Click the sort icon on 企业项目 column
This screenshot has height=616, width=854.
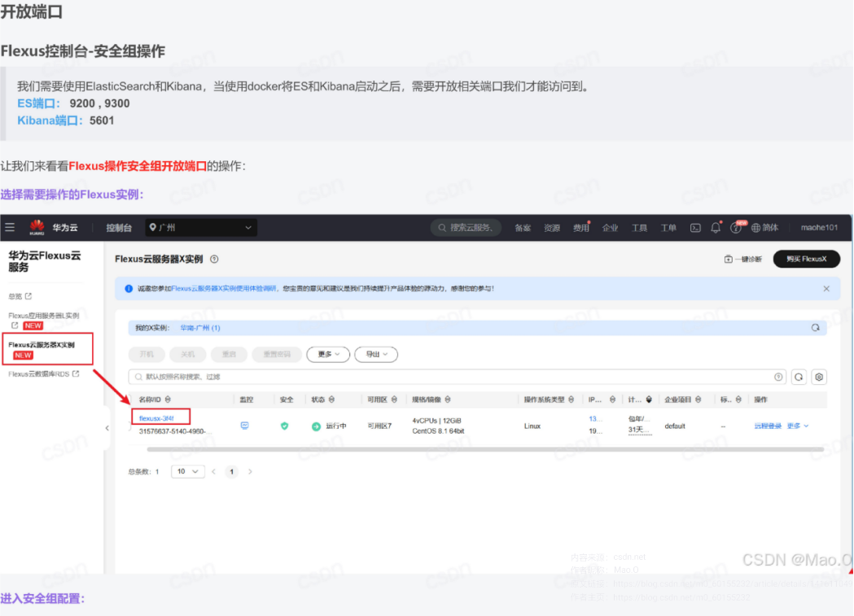click(699, 400)
